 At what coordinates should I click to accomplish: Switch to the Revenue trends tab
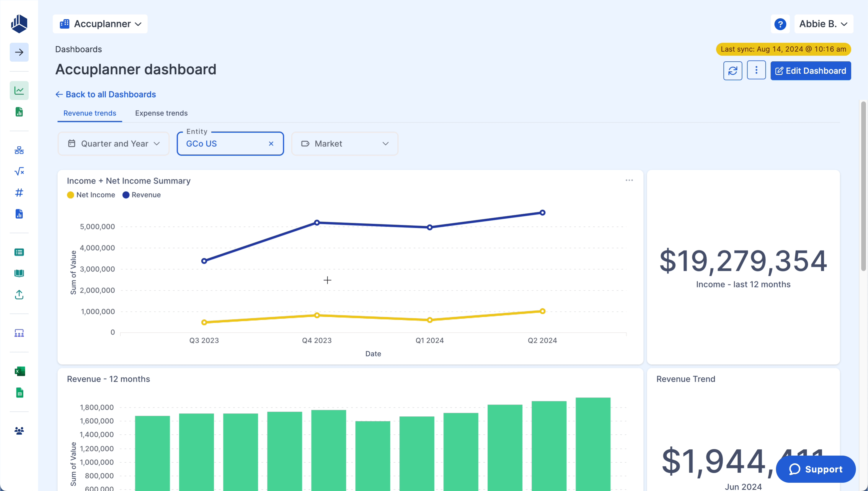pos(89,113)
